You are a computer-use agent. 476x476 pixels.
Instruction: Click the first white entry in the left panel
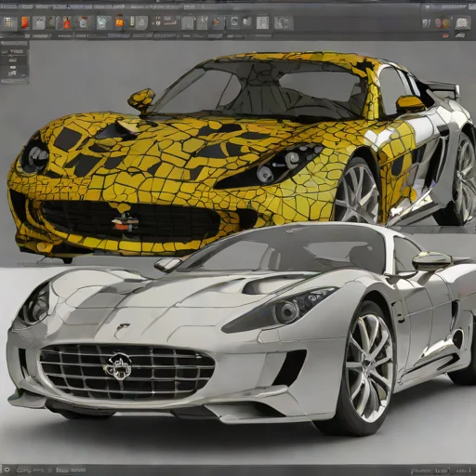click(x=17, y=51)
